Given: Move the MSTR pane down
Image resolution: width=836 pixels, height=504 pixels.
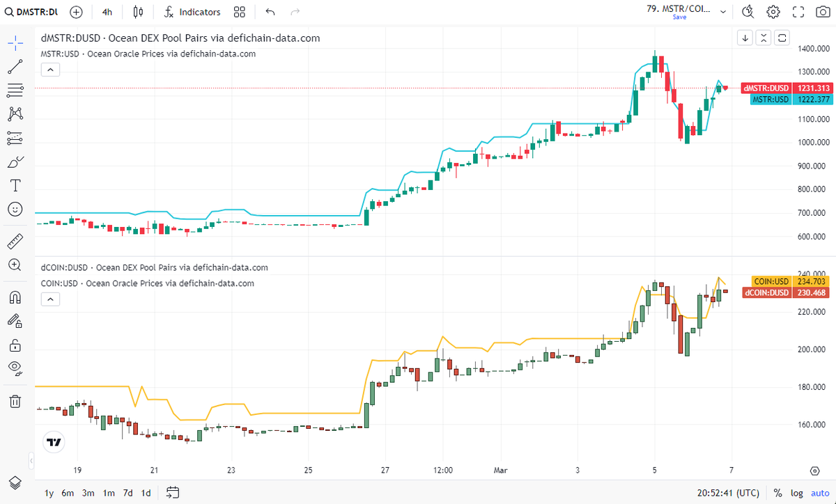Looking at the screenshot, I should coord(746,38).
